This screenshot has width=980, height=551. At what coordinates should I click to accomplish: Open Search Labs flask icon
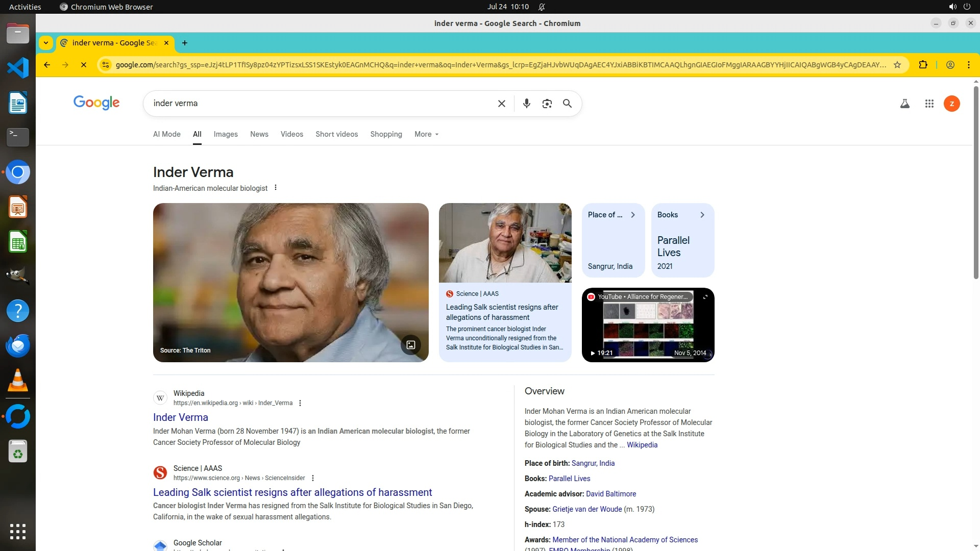point(904,104)
